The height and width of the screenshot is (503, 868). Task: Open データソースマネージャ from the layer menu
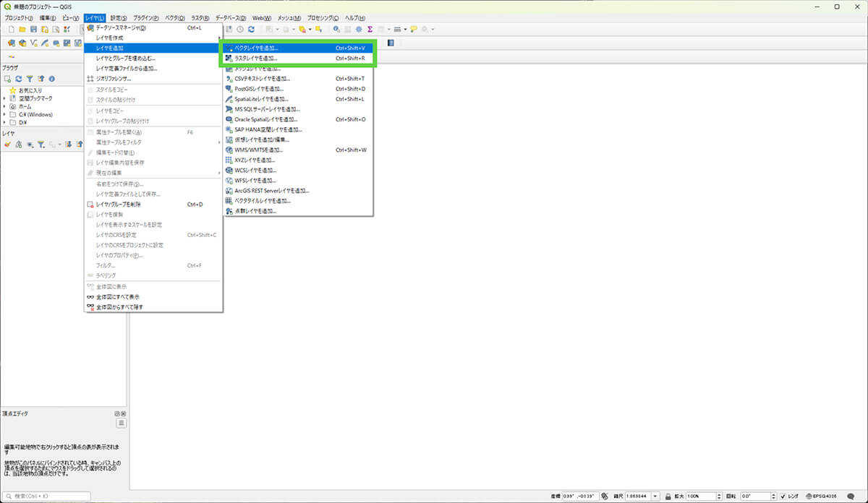point(153,27)
